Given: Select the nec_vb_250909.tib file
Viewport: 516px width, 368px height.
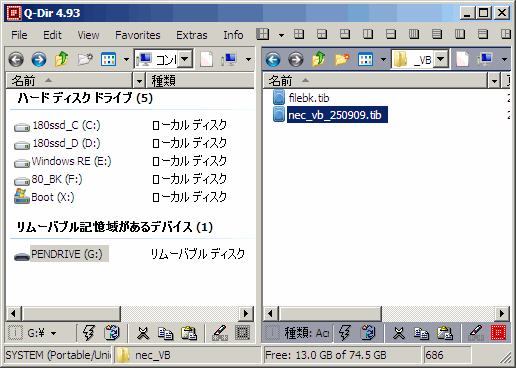Looking at the screenshot, I should click(330, 115).
